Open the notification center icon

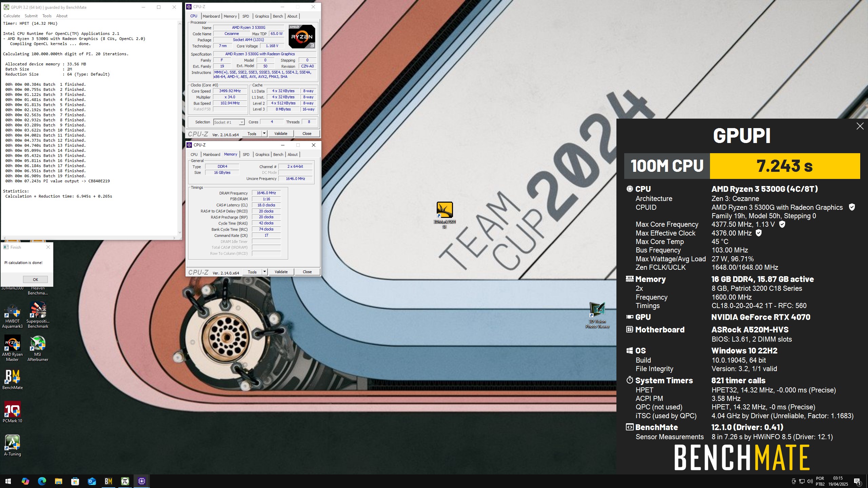point(857,481)
